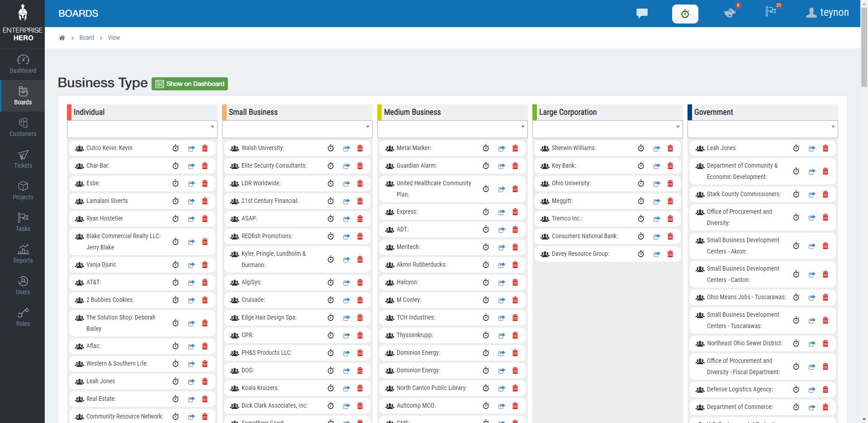Delete the Elite Security Consultants card

point(360,166)
